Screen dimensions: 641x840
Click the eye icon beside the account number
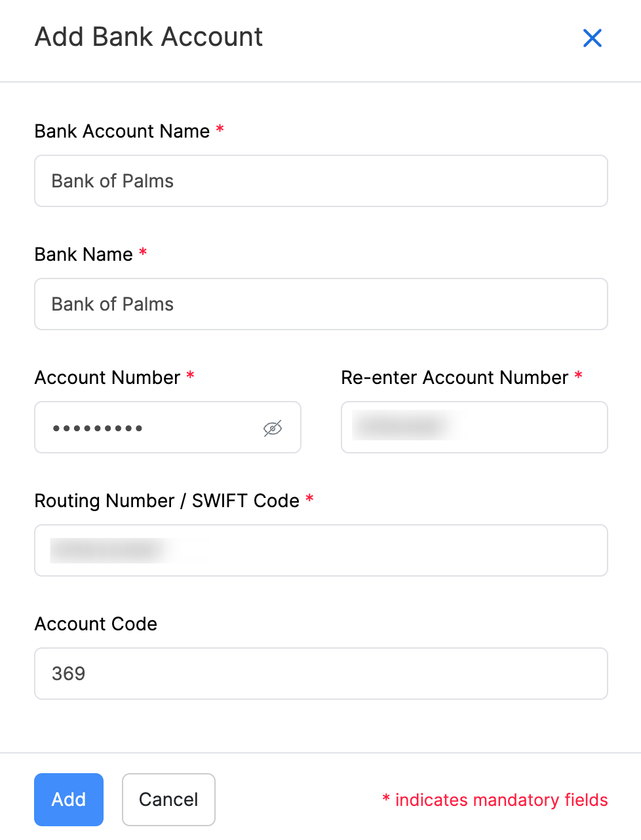[x=273, y=427]
